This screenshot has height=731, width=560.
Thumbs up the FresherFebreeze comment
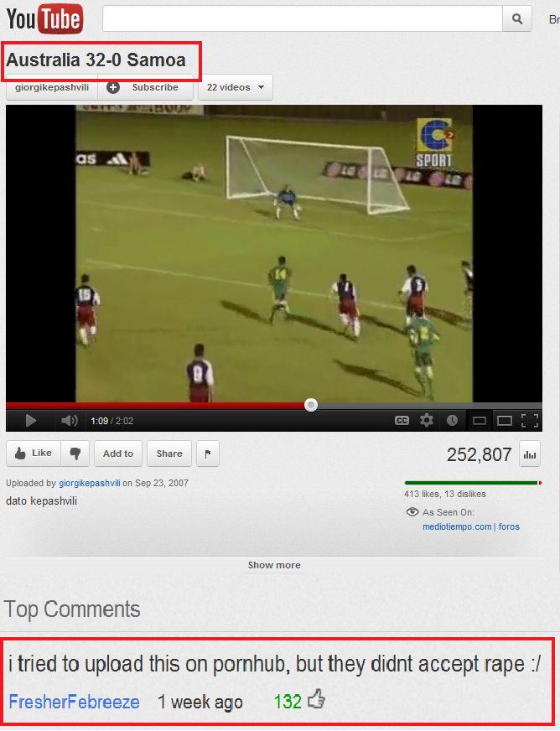[x=317, y=699]
